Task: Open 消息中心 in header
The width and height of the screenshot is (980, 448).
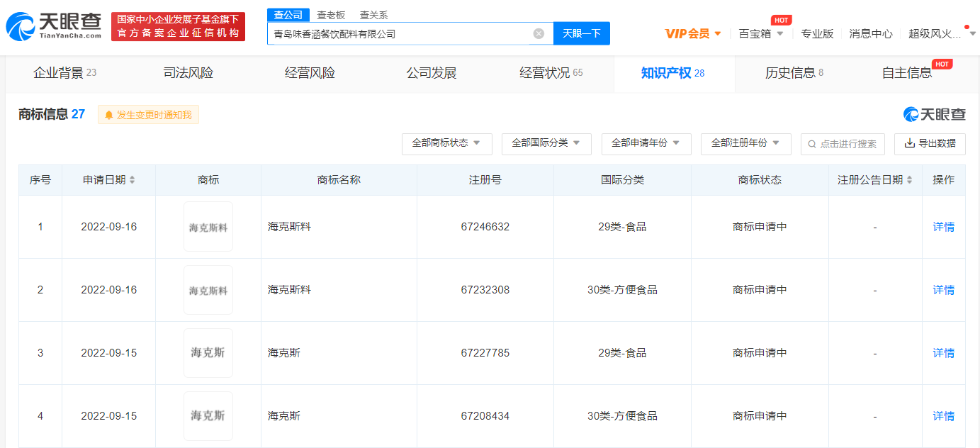Action: [x=871, y=33]
